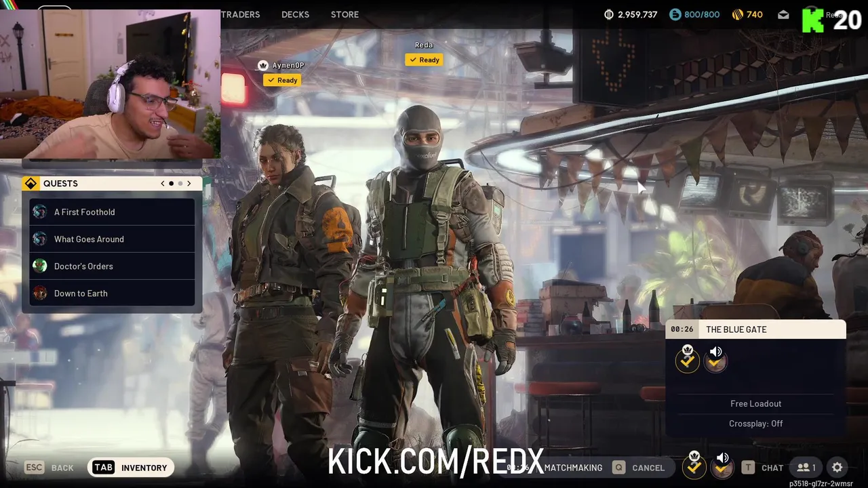Open the TRADERS tab
The image size is (868, 488).
240,14
